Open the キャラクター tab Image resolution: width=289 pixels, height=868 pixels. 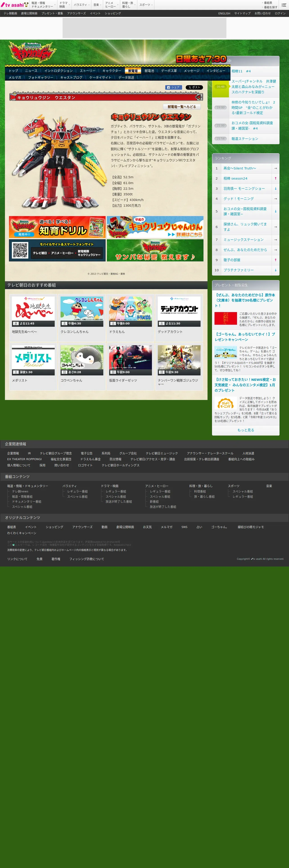click(112, 71)
